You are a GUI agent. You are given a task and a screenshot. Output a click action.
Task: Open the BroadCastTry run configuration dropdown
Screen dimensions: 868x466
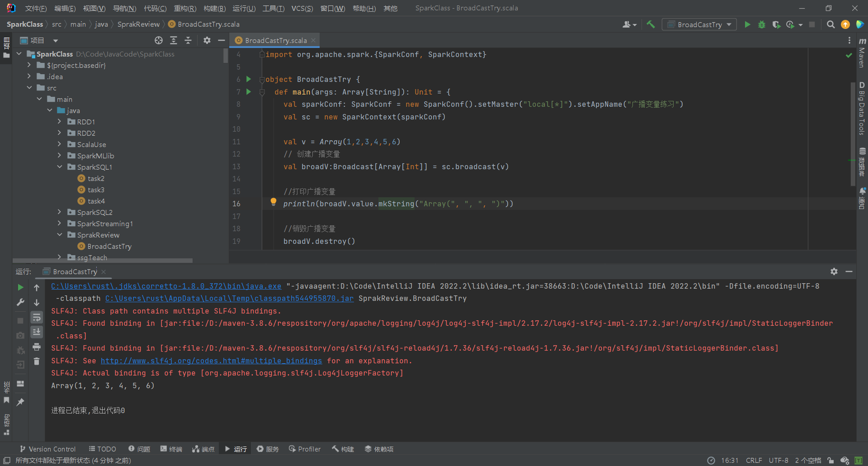(699, 24)
